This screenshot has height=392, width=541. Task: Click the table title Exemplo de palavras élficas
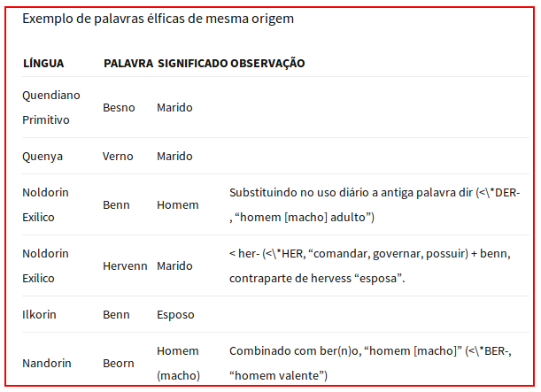pyautogui.click(x=158, y=19)
